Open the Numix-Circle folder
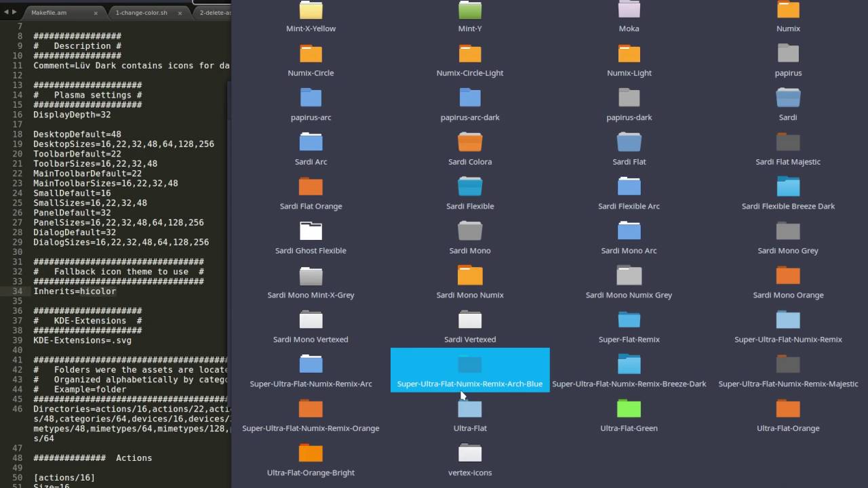 tap(311, 54)
